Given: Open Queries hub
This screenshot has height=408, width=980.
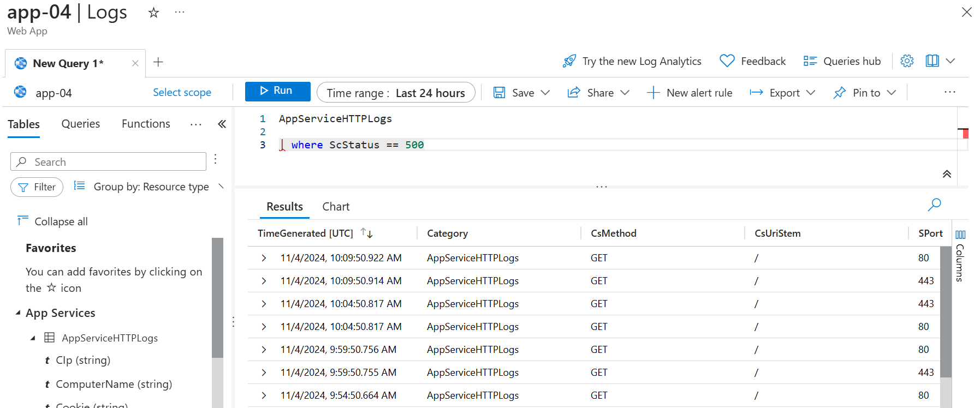Looking at the screenshot, I should pos(842,61).
